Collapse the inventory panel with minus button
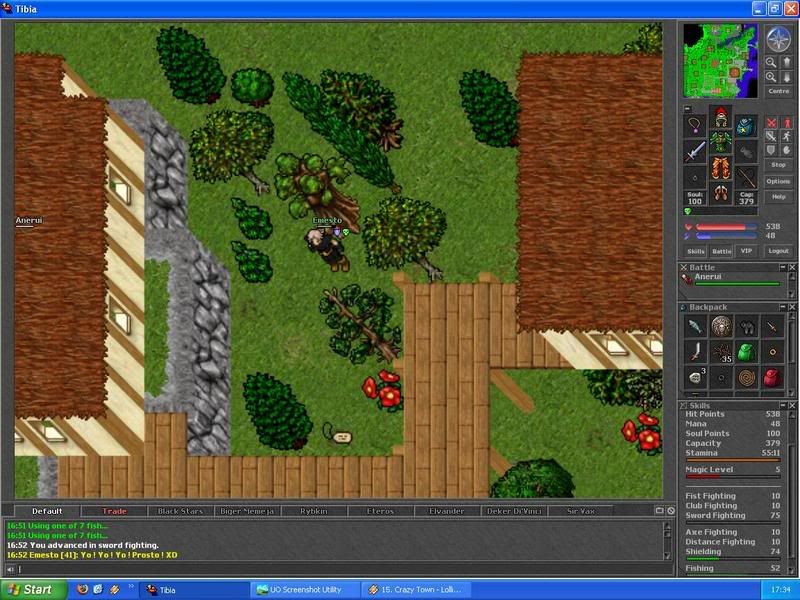 (687, 109)
